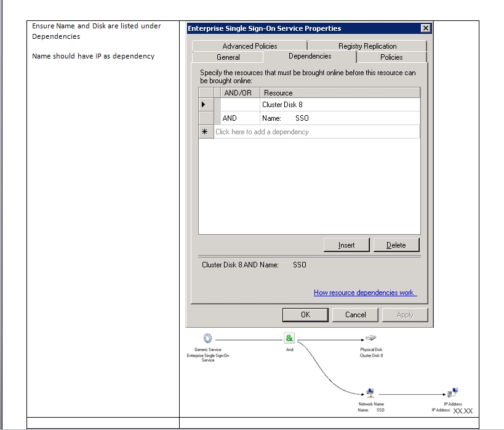Click the AND/OR column header
Screen dimensions: 504x430
coord(240,92)
